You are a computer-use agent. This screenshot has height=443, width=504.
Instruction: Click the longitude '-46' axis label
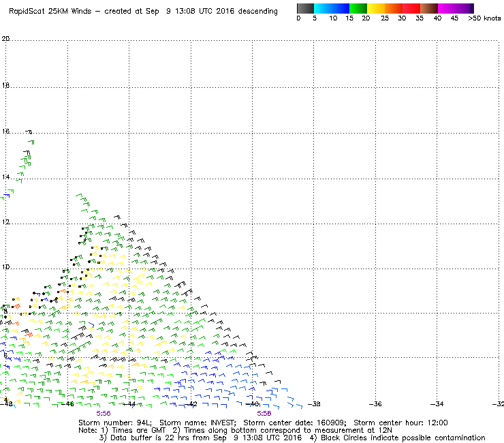click(x=67, y=404)
